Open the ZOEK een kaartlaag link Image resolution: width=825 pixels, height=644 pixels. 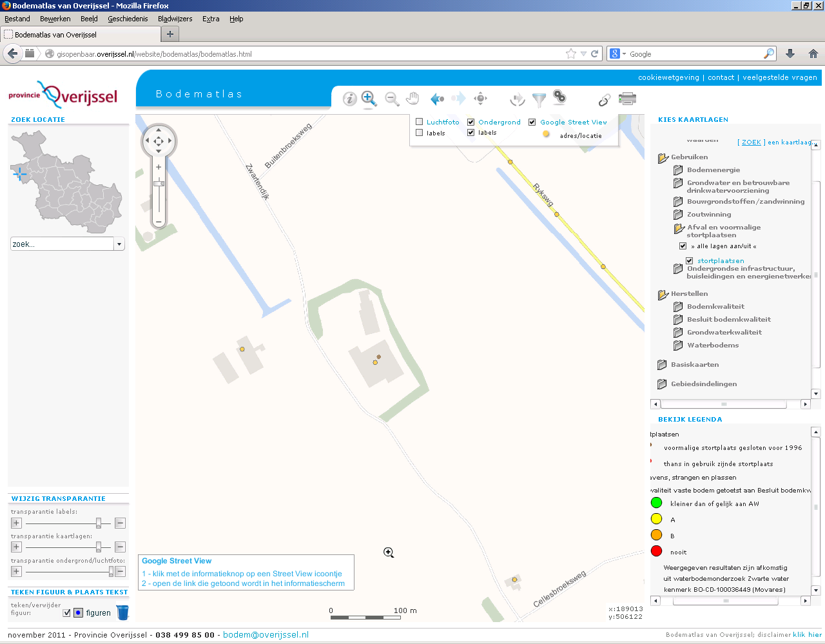751,142
